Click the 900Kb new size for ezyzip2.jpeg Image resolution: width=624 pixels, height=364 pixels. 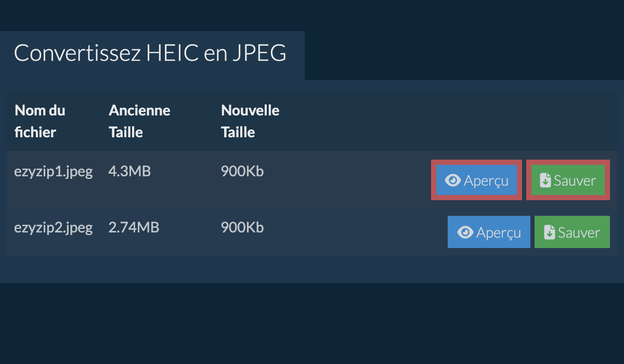tap(242, 228)
